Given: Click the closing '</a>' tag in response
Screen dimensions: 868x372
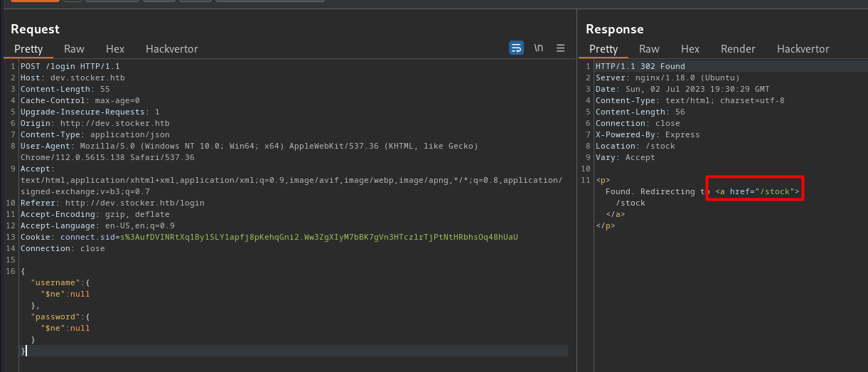Looking at the screenshot, I should click(616, 214).
